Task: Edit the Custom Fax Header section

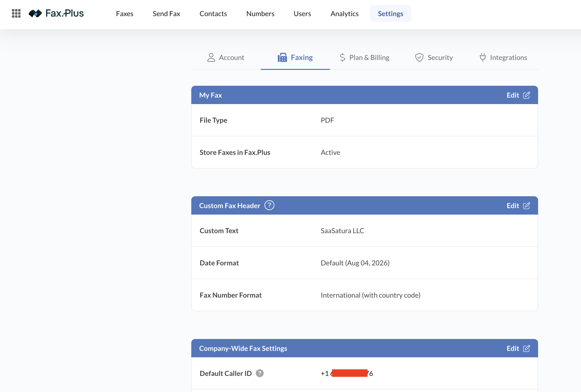Action: coord(518,205)
